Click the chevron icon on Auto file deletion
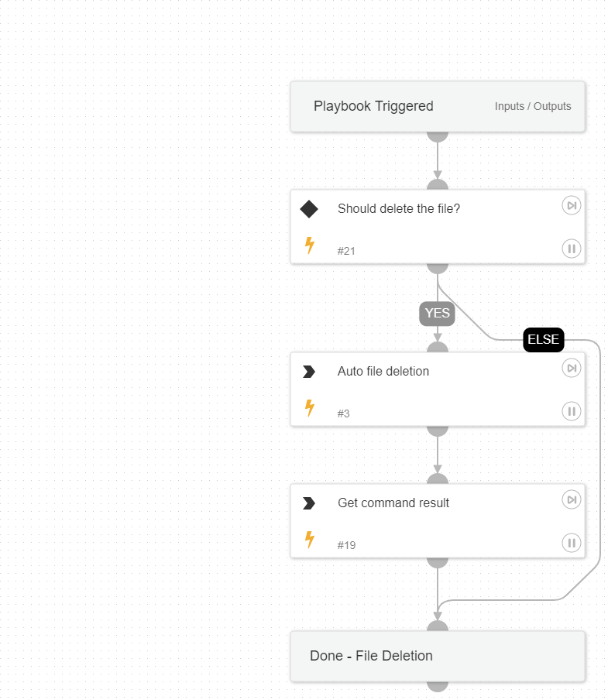 pyautogui.click(x=309, y=372)
